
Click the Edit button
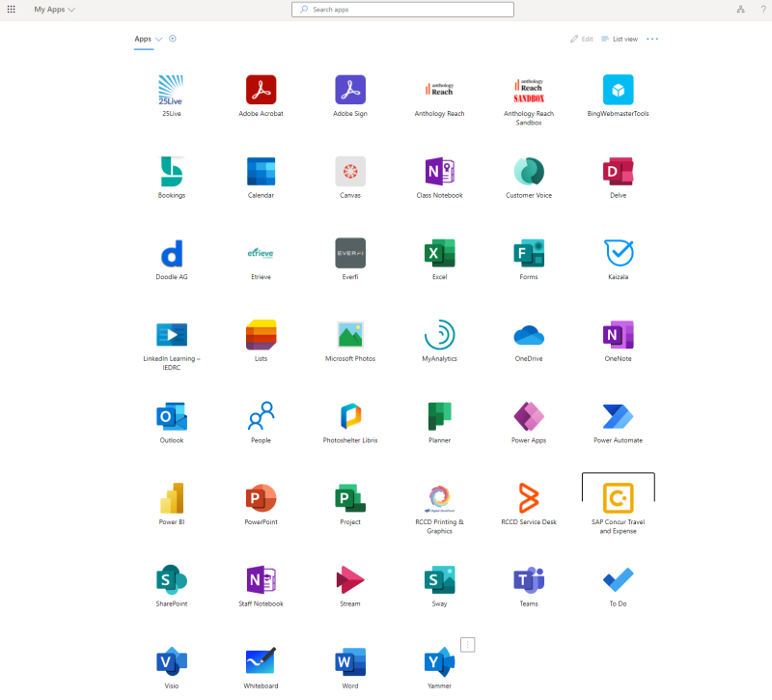point(582,39)
